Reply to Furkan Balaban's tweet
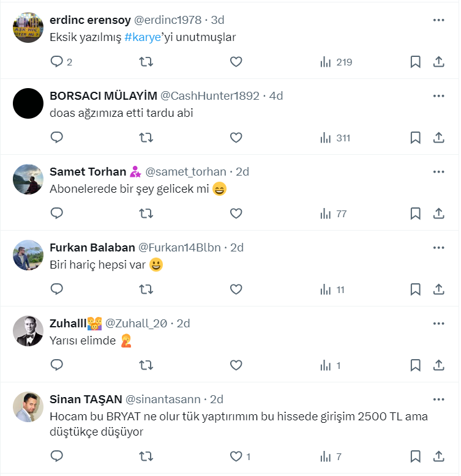Image resolution: width=461 pixels, height=476 pixels. [57, 289]
